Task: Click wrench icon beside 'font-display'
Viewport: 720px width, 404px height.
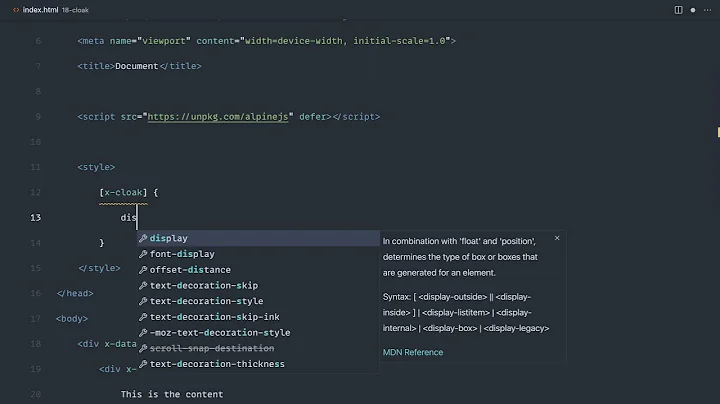Action: pos(143,254)
